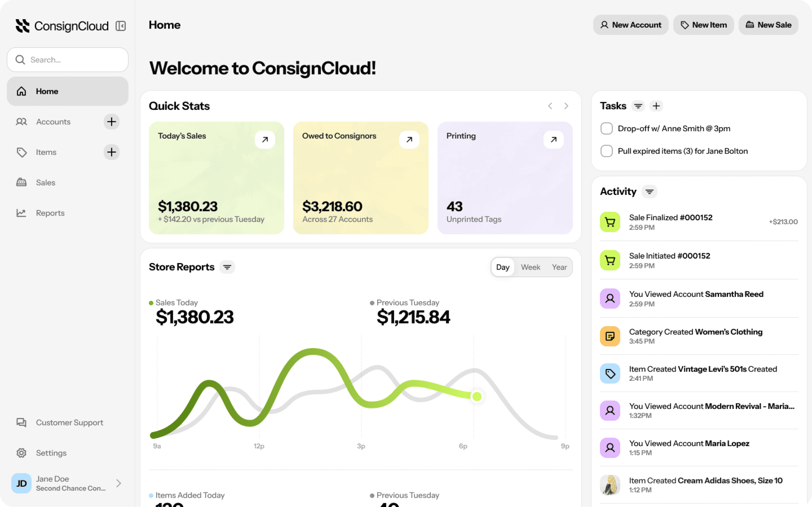Expand the Jane Doe account chevron

[118, 483]
